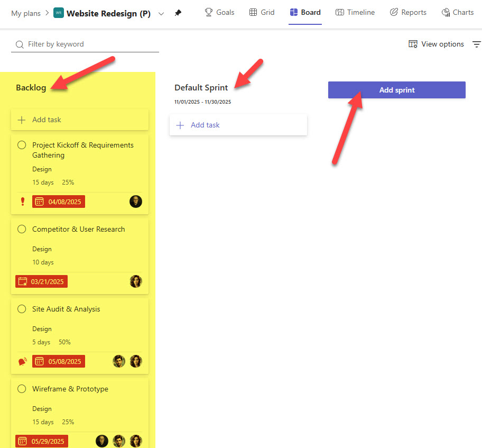Click the bald man avatar on Wireframe card
This screenshot has width=482, height=448.
[x=102, y=441]
